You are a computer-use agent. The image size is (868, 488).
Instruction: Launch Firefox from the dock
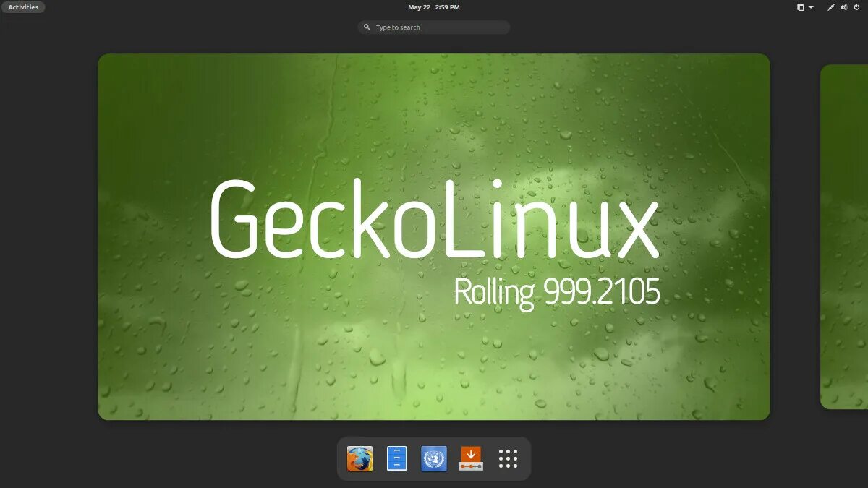click(x=359, y=458)
